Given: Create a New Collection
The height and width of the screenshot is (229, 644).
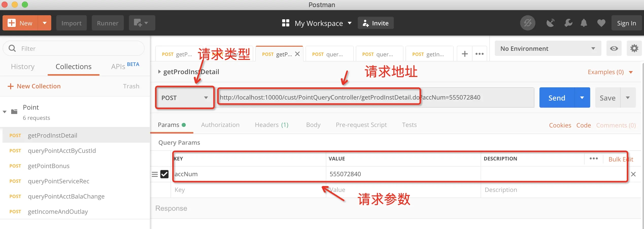Looking at the screenshot, I should point(34,86).
